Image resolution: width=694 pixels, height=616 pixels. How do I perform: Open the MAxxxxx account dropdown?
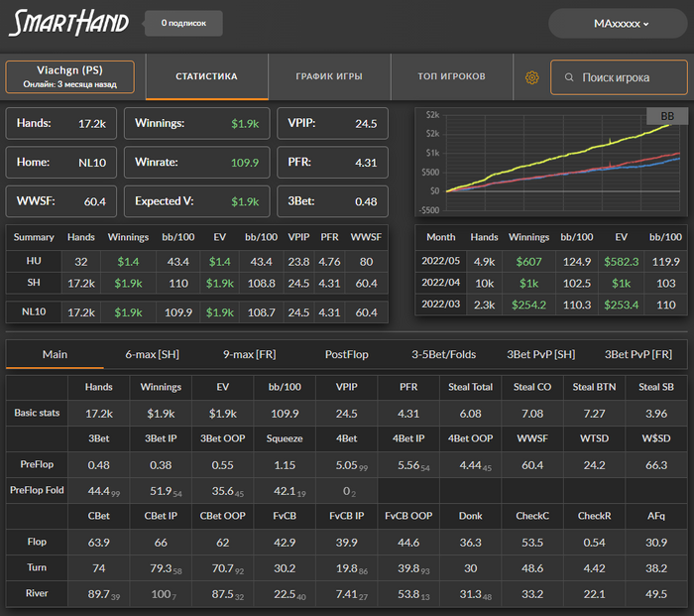coord(618,24)
